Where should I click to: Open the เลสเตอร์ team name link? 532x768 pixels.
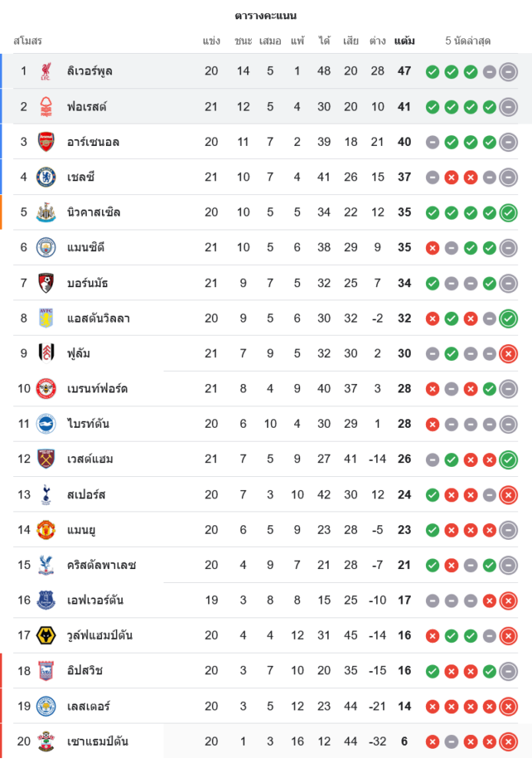[88, 706]
